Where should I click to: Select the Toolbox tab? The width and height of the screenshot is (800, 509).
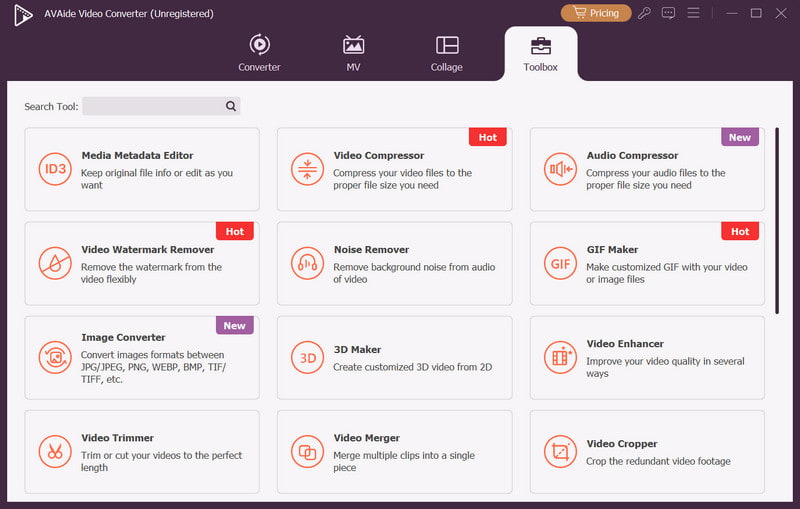pyautogui.click(x=541, y=53)
